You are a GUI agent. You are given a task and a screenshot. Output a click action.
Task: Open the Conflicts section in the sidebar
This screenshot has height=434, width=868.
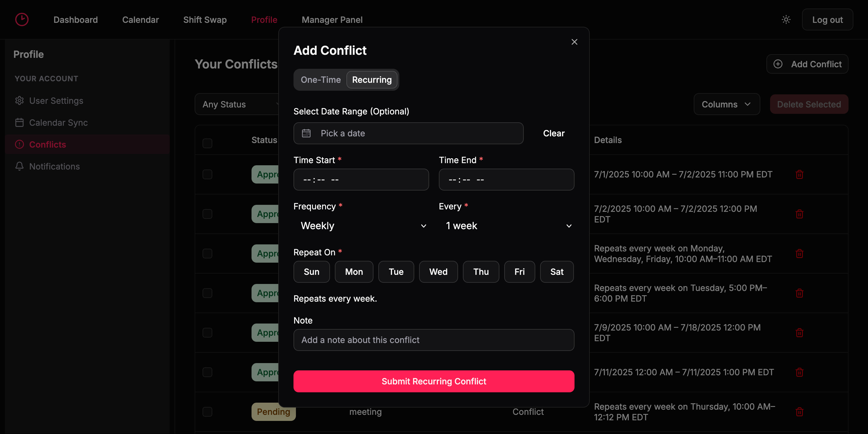[x=47, y=144]
